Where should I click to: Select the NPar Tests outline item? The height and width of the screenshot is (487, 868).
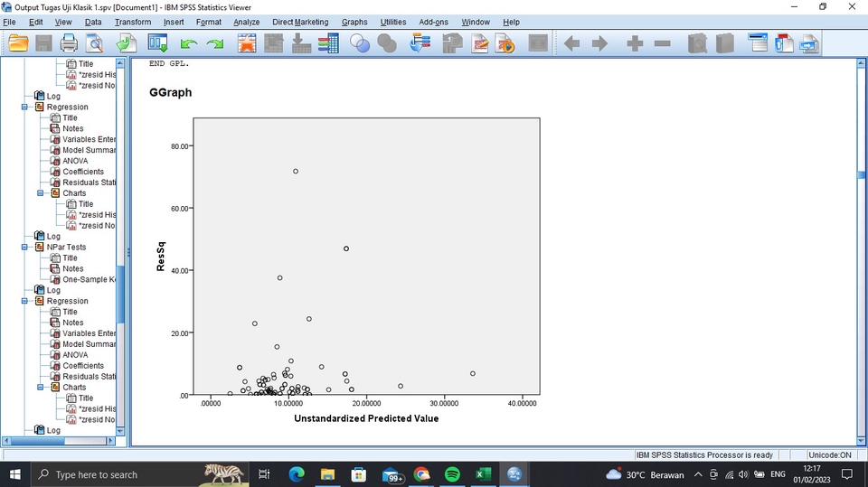pos(66,247)
